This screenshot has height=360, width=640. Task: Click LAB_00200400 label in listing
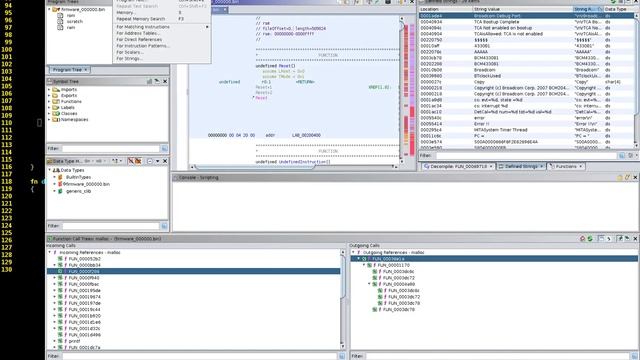point(306,135)
